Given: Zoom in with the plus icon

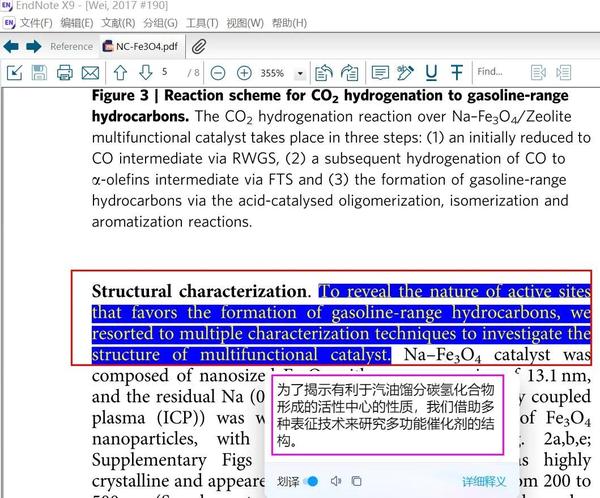Looking at the screenshot, I should coord(244,73).
